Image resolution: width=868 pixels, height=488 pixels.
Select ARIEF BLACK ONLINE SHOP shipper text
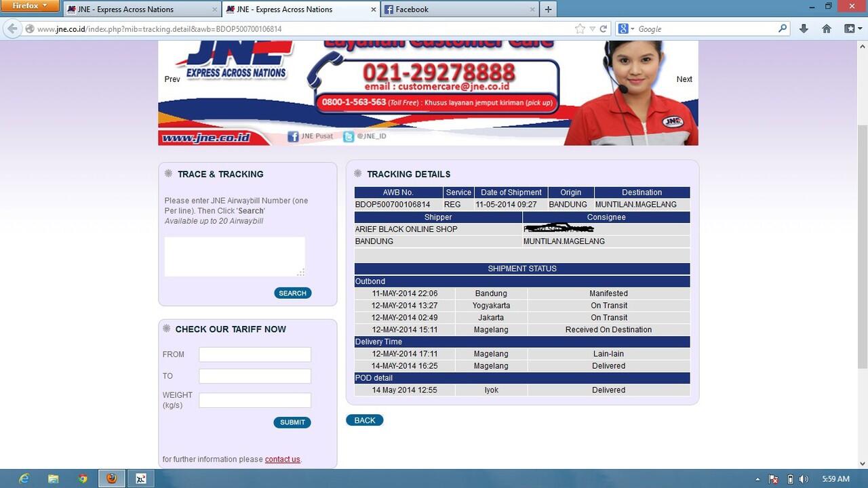[406, 229]
